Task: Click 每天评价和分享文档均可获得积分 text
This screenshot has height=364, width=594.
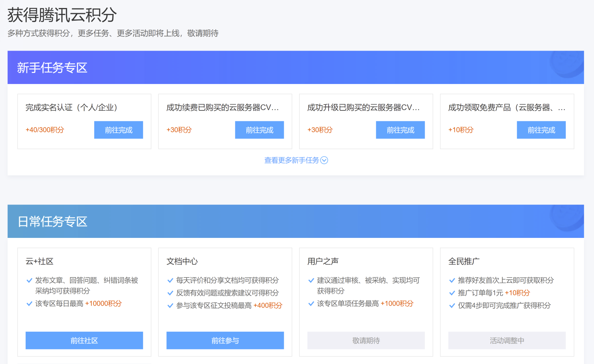Action: tap(227, 280)
